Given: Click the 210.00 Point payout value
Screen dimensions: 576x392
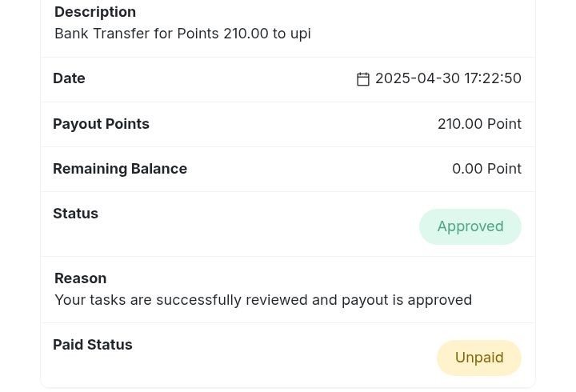Looking at the screenshot, I should [479, 124].
